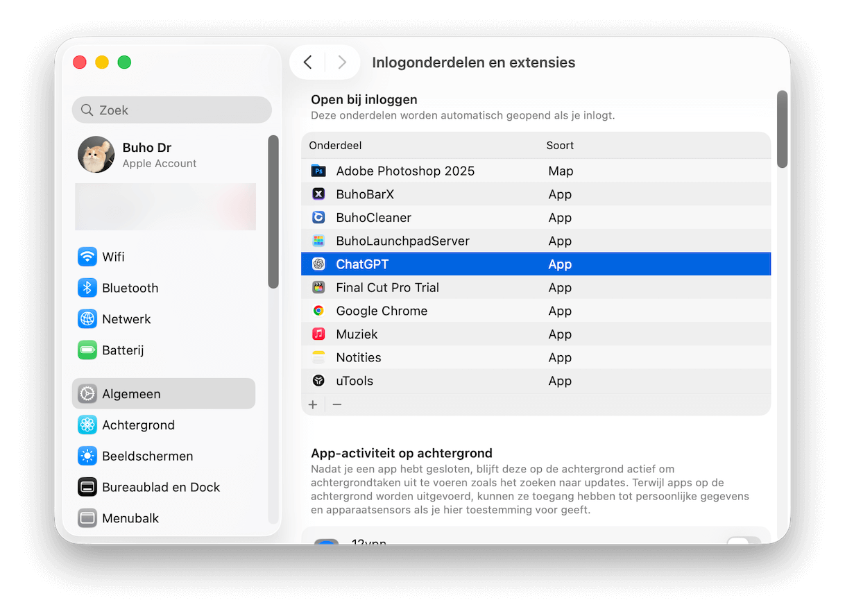Select the Final Cut Pro Trial name
The width and height of the screenshot is (845, 616).
pyautogui.click(x=388, y=287)
